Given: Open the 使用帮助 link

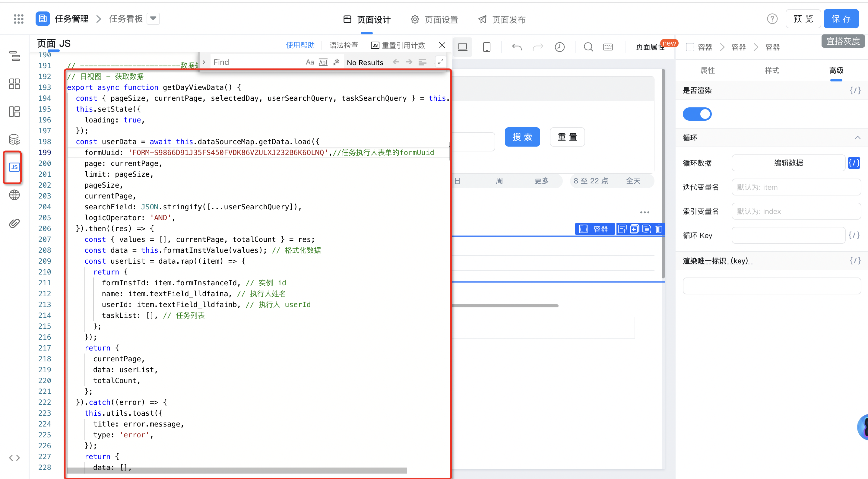Looking at the screenshot, I should pyautogui.click(x=300, y=45).
